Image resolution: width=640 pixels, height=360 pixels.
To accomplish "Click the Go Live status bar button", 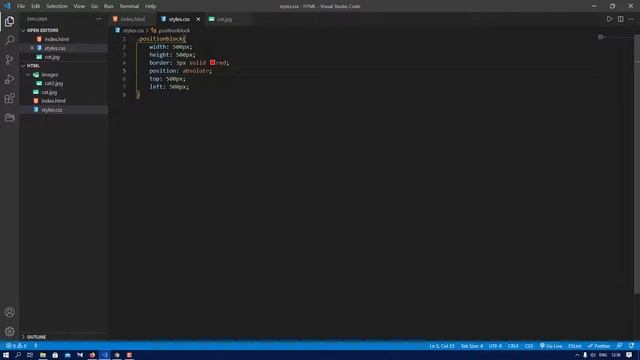I will (x=551, y=346).
